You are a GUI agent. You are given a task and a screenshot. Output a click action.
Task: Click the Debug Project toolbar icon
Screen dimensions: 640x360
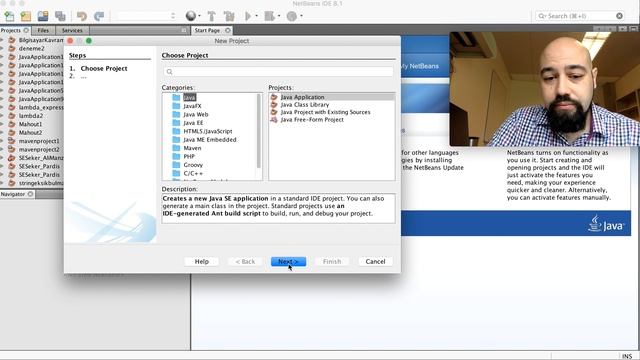pyautogui.click(x=269, y=16)
